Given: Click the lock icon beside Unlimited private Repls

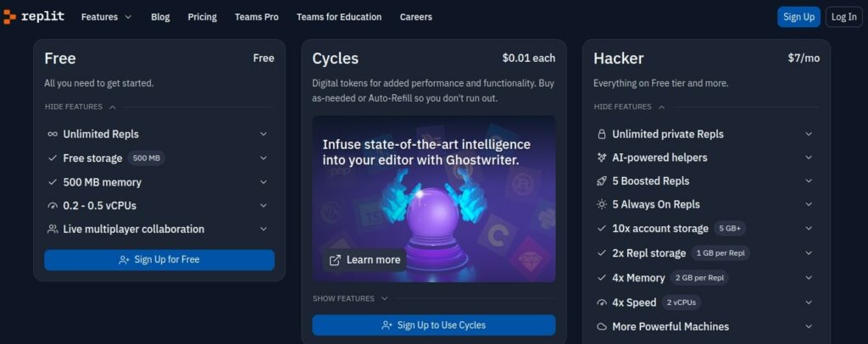Looking at the screenshot, I should point(602,134).
